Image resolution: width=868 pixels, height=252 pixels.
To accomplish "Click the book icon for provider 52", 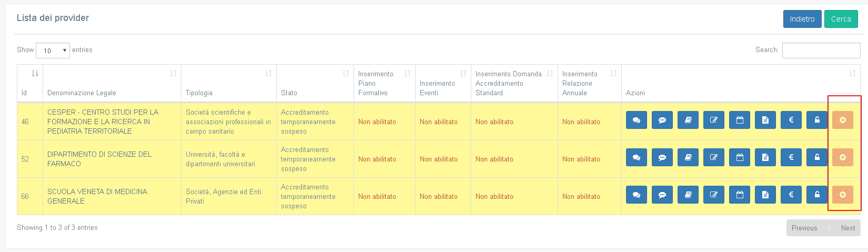I will point(688,157).
